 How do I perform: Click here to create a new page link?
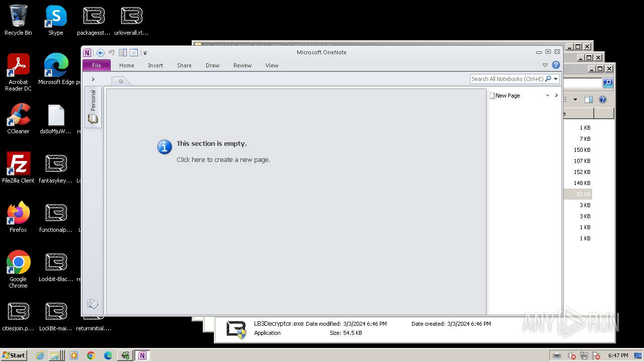(x=223, y=160)
